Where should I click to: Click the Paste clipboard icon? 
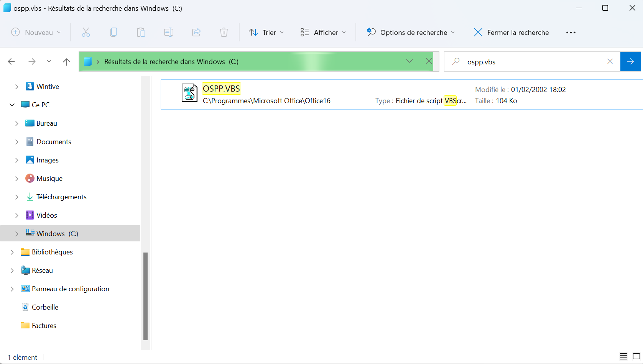[x=141, y=33]
